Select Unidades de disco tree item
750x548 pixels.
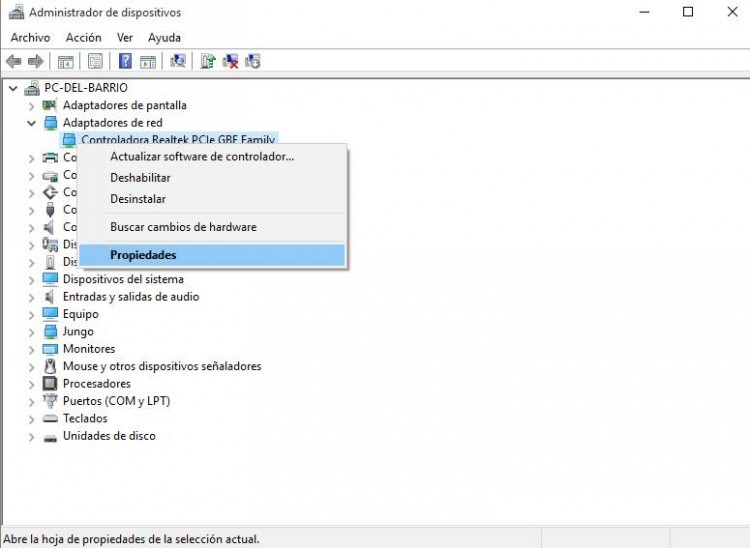pos(109,436)
